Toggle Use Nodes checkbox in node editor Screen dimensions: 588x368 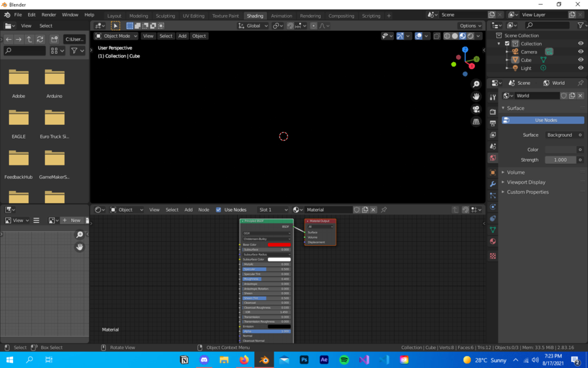coord(218,210)
